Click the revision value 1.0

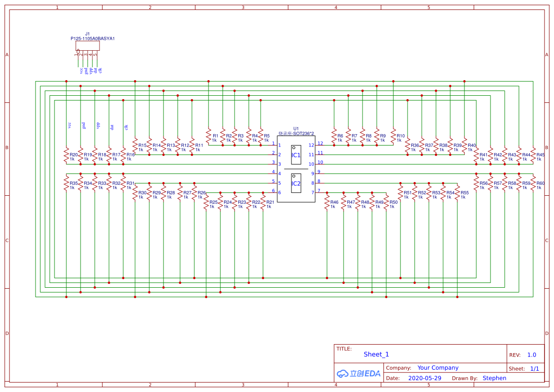(532, 355)
